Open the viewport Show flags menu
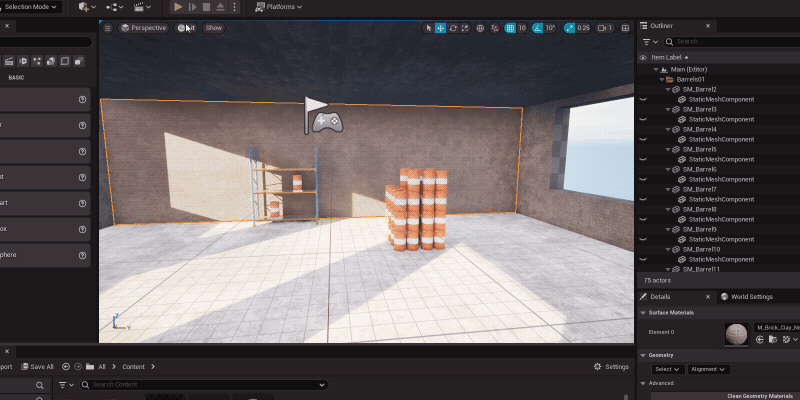Viewport: 800px width, 400px height. [214, 28]
